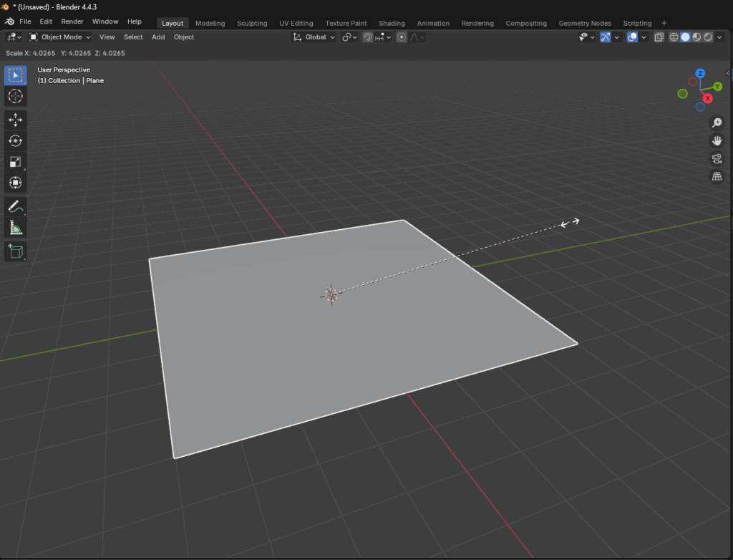The height and width of the screenshot is (560, 733).
Task: Open the editor type dropdown
Action: point(14,37)
